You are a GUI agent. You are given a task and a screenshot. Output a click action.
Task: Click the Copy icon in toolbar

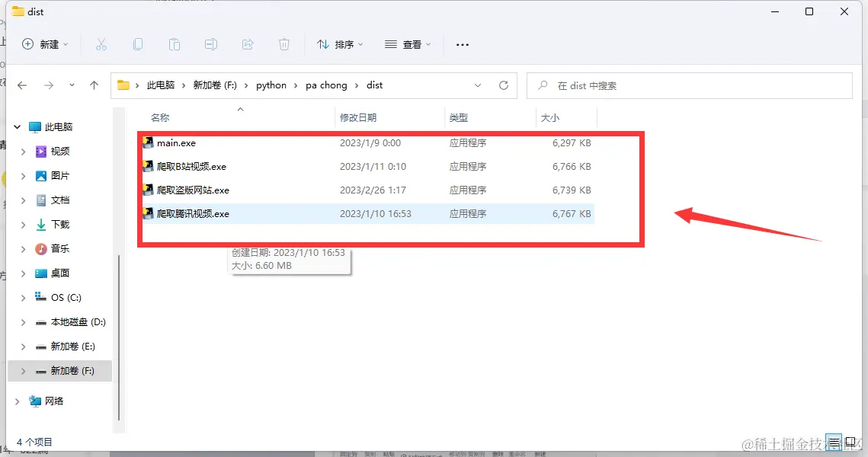point(138,44)
